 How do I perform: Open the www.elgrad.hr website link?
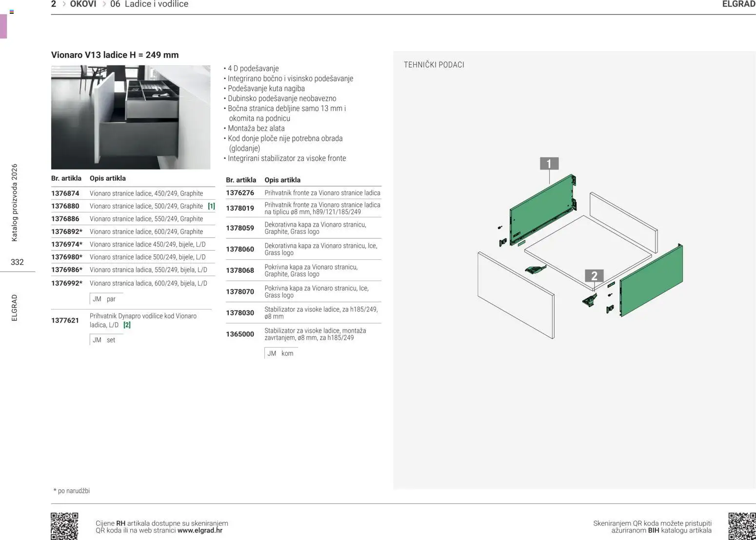200,530
